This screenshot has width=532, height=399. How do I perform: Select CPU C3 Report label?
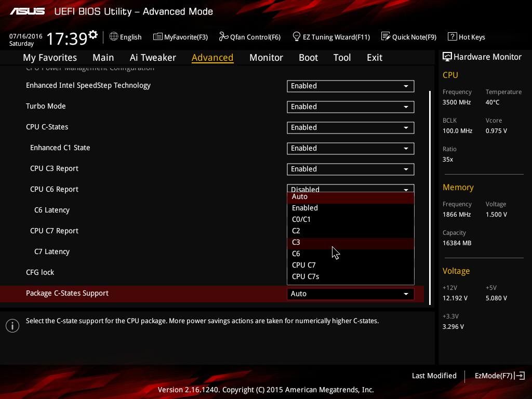[x=54, y=169]
